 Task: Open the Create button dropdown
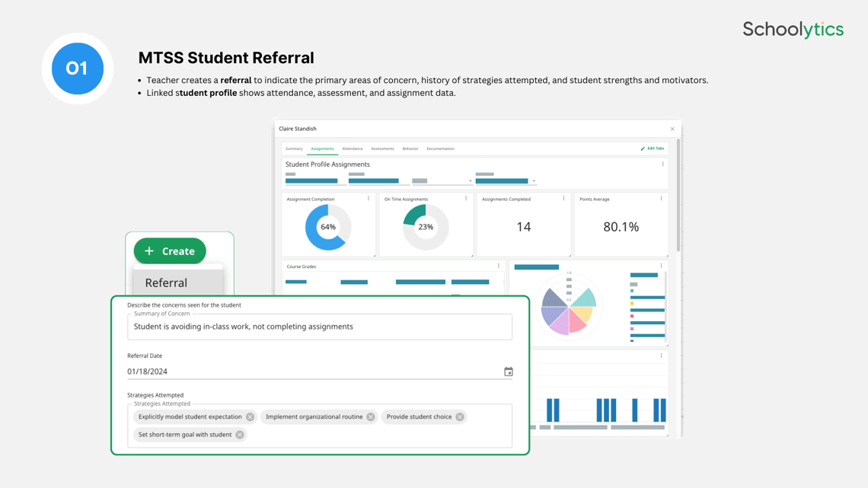click(169, 250)
